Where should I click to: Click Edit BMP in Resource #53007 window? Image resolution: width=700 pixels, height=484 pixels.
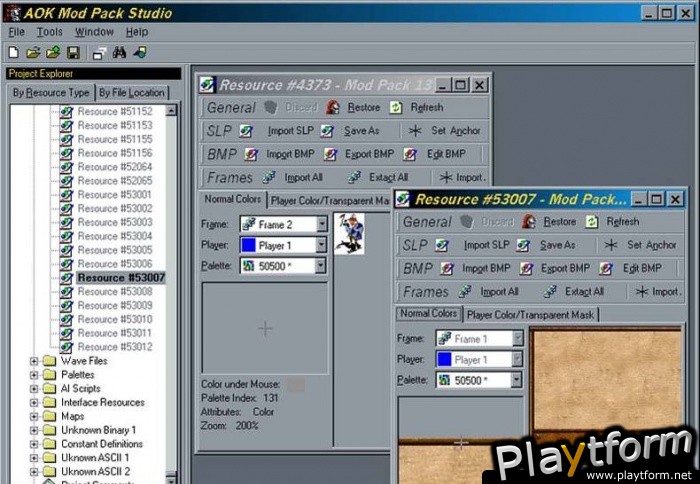[630, 268]
